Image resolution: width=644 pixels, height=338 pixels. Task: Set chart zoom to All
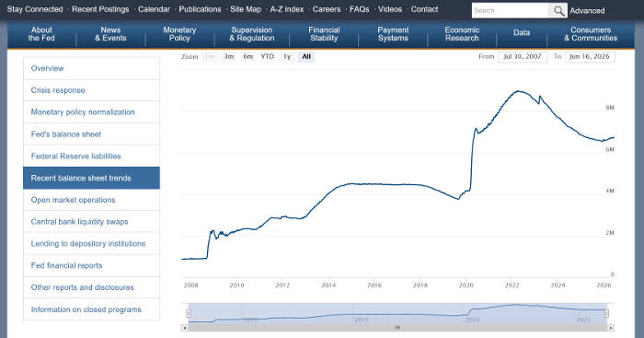[306, 57]
